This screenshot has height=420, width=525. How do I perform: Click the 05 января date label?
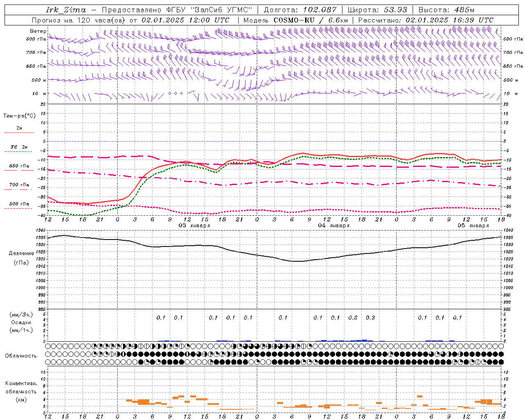pos(473,226)
